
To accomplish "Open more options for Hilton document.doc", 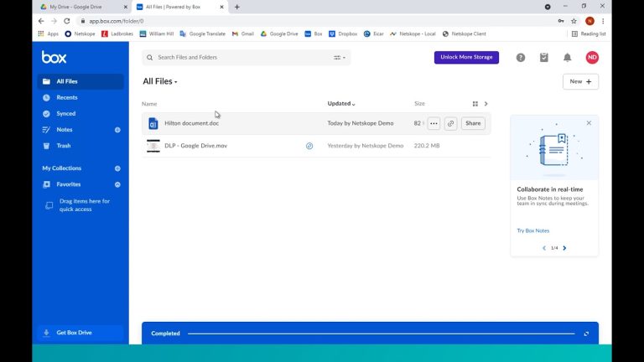I will click(434, 123).
